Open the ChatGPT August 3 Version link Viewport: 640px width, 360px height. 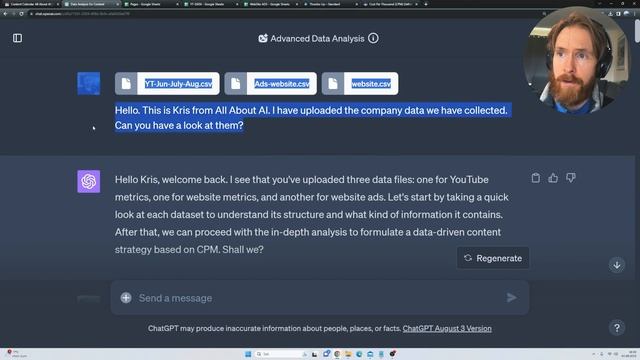pos(447,329)
